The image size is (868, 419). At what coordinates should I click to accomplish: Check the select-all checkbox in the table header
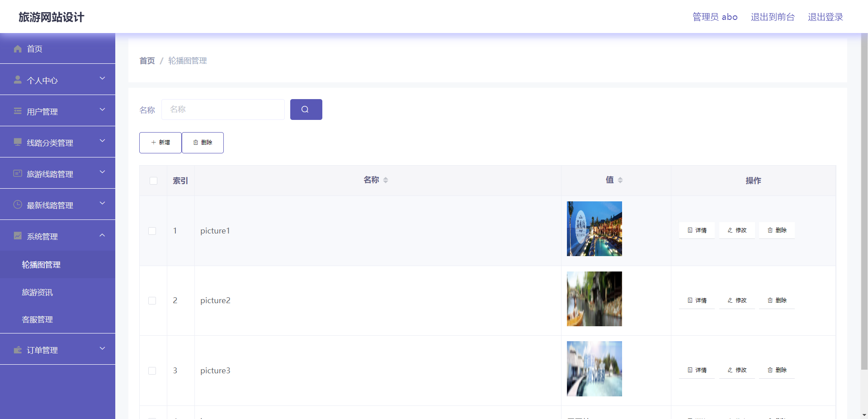(153, 181)
